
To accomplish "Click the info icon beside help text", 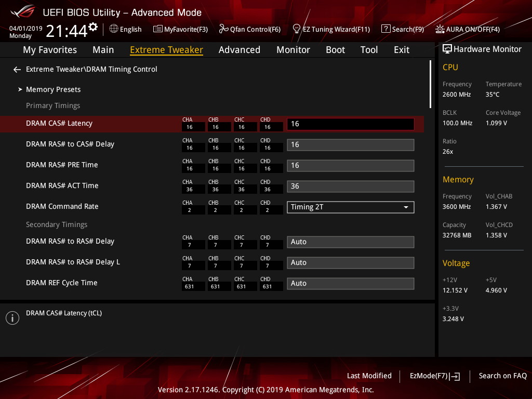I will point(12,318).
